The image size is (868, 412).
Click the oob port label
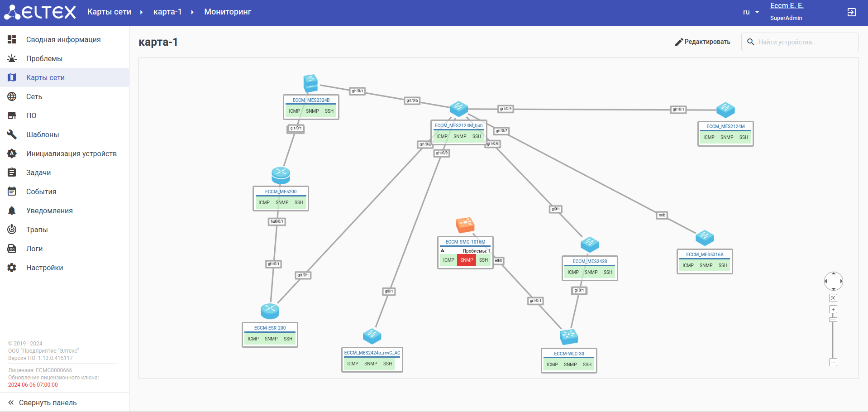click(x=662, y=215)
